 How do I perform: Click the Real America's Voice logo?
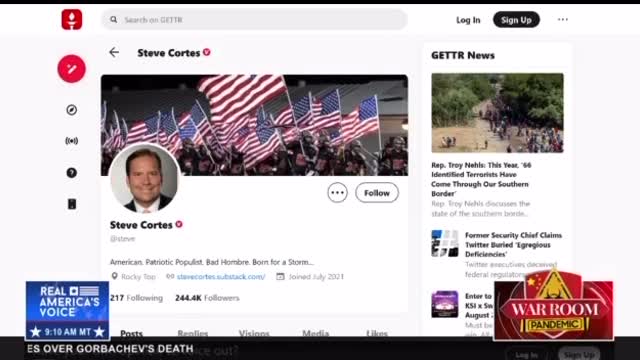point(67,310)
